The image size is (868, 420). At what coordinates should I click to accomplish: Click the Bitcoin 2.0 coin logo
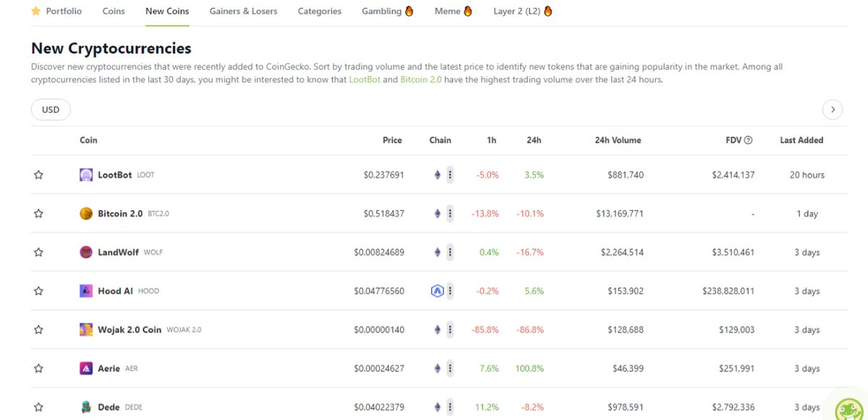86,214
